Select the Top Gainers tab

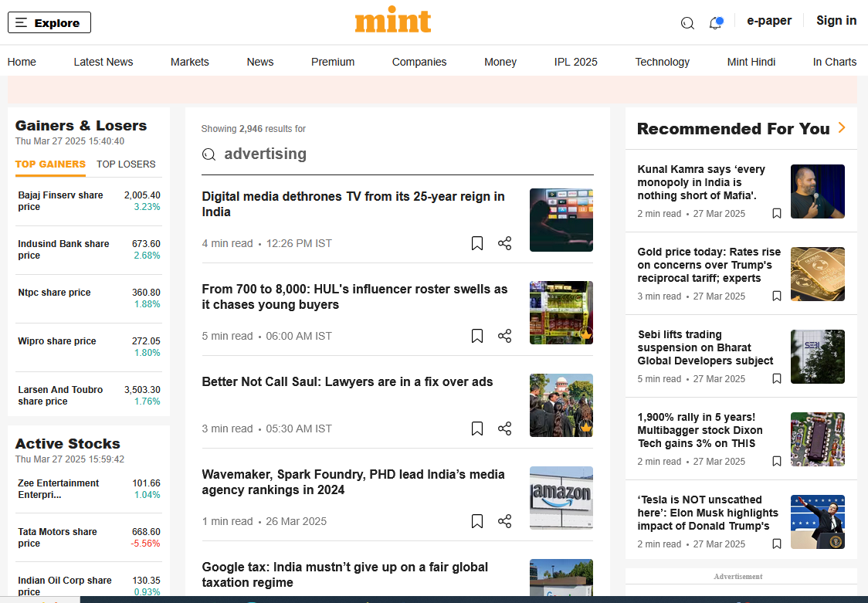(x=50, y=164)
